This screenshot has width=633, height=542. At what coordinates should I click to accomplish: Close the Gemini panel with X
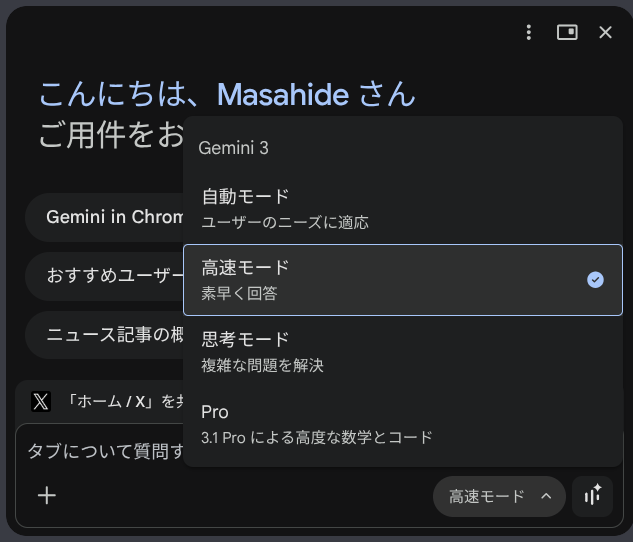coord(605,33)
